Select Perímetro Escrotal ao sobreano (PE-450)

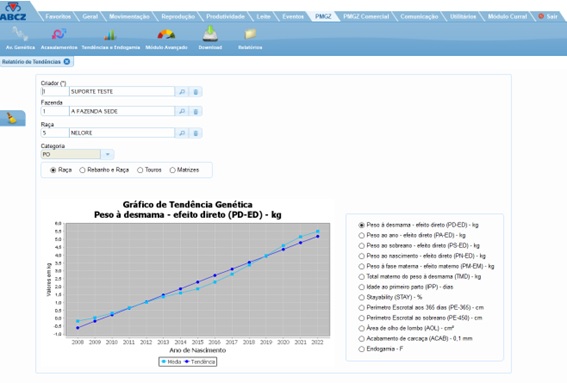pyautogui.click(x=361, y=318)
